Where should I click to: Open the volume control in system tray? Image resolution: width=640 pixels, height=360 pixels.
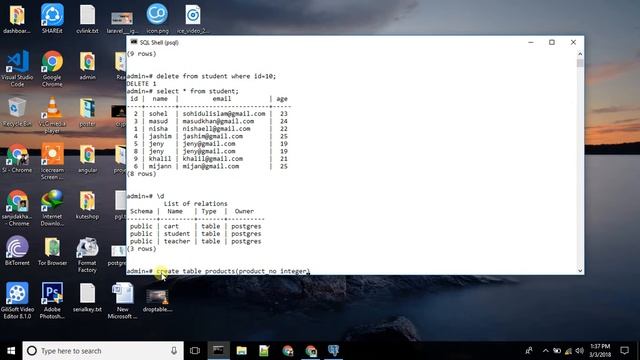[x=579, y=351]
